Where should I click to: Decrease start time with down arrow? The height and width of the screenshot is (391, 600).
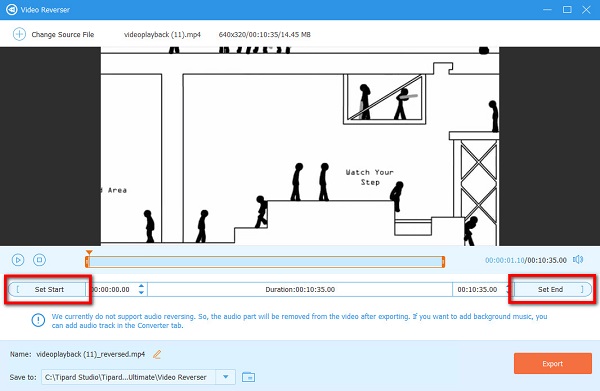tap(141, 293)
